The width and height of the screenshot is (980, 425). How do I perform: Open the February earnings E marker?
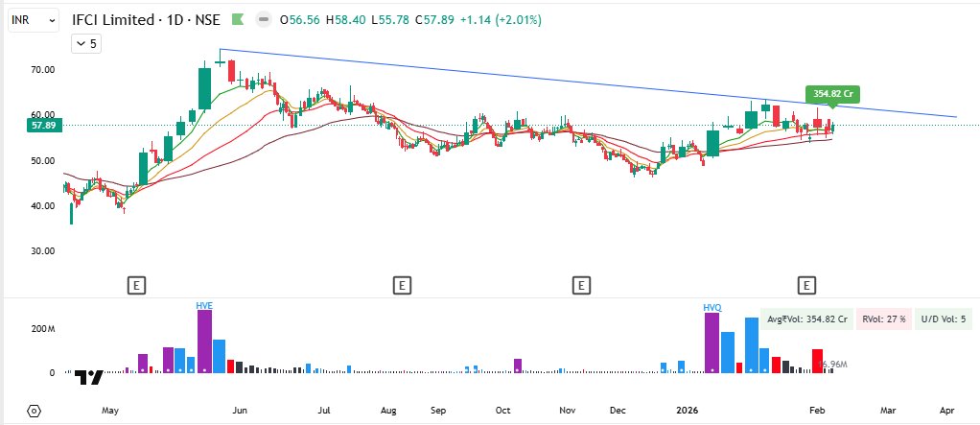pyautogui.click(x=806, y=286)
